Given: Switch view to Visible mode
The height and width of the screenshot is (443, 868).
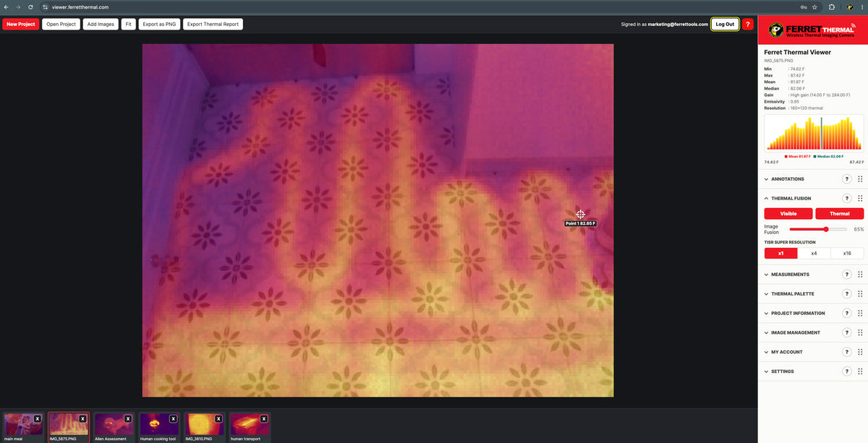Looking at the screenshot, I should [x=788, y=214].
